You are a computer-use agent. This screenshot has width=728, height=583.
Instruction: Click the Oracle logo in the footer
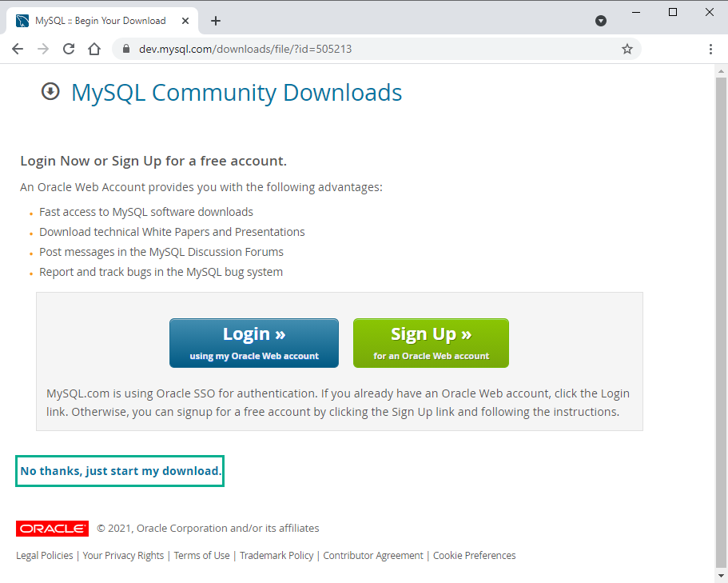(x=51, y=528)
